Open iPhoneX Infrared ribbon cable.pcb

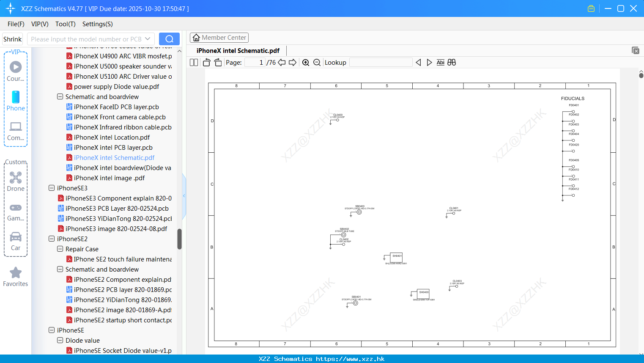pyautogui.click(x=123, y=127)
